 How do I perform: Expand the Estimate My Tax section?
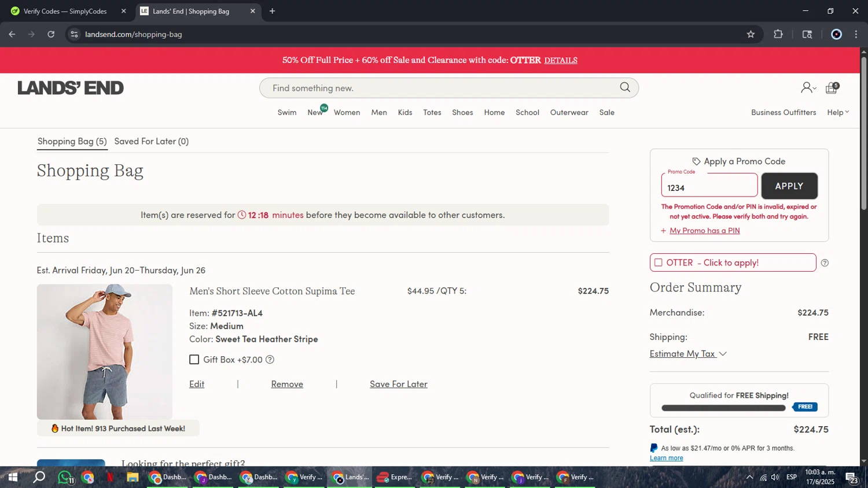coord(688,354)
